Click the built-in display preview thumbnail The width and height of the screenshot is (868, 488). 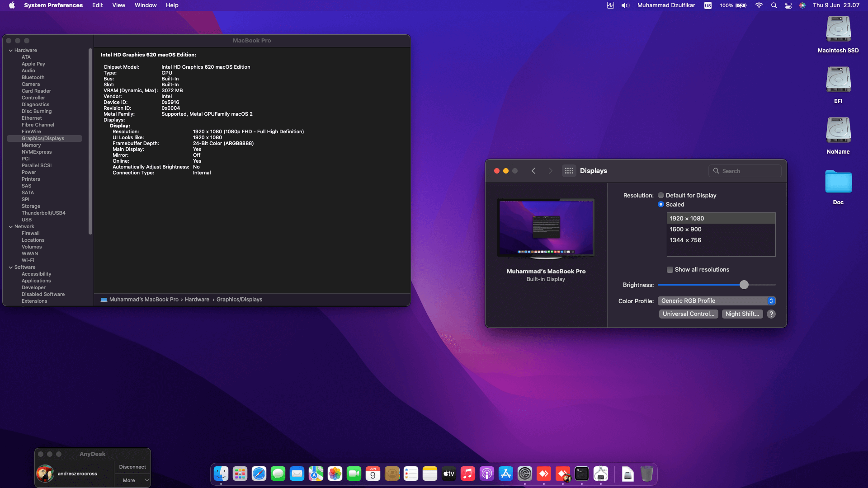click(546, 229)
